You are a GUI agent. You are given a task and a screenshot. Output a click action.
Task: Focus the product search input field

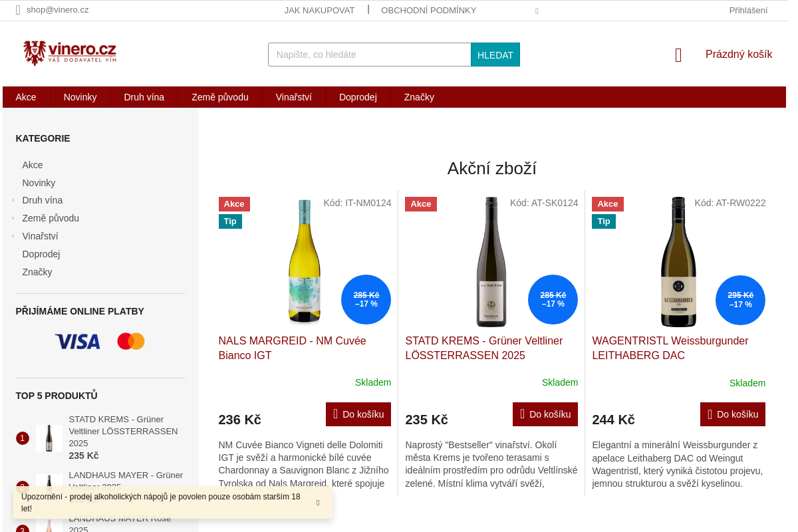370,55
